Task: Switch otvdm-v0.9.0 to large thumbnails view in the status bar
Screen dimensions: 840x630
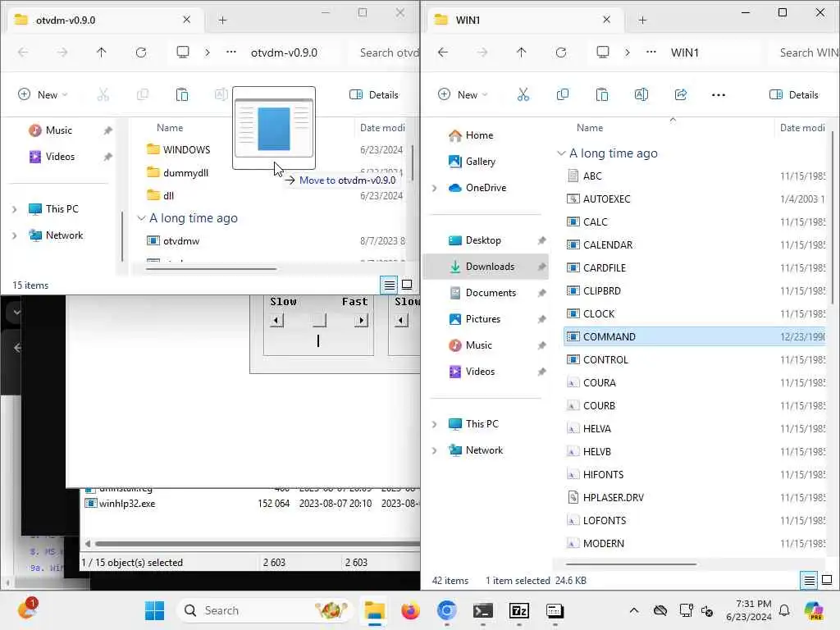Action: [x=407, y=285]
